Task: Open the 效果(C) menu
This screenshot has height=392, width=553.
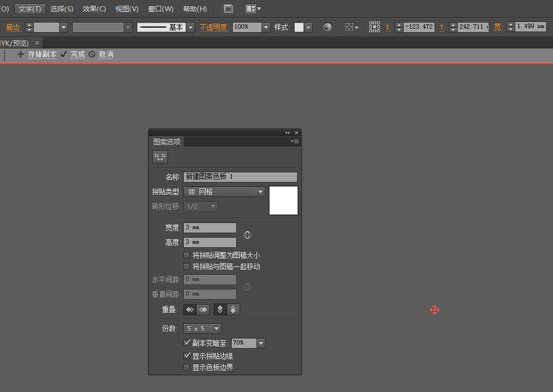Action: tap(94, 9)
